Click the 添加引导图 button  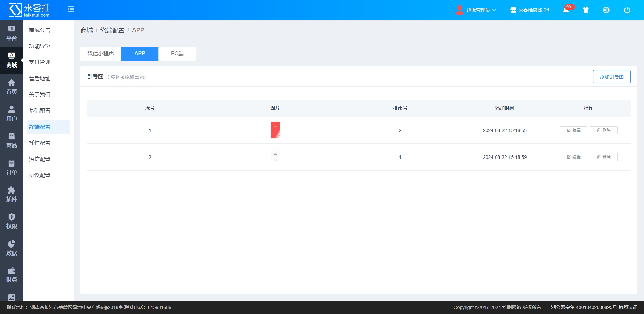[611, 77]
